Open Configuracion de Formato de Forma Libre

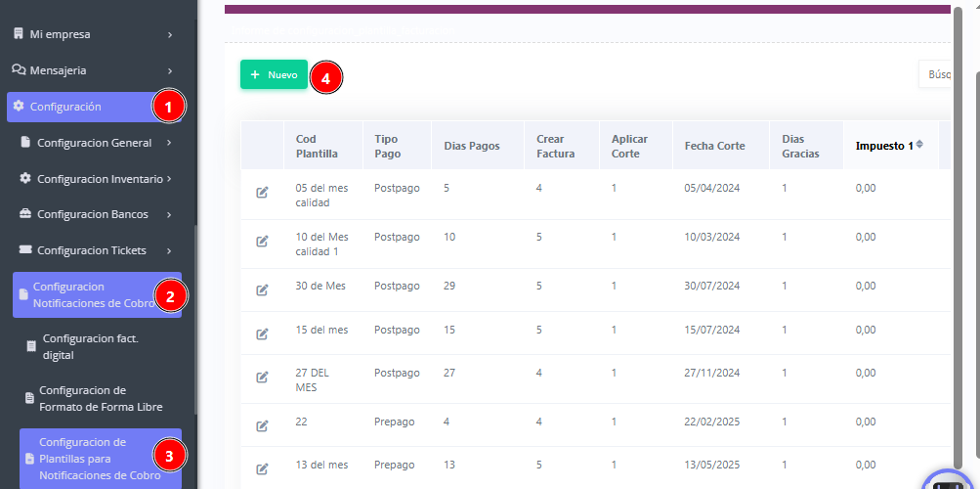pyautogui.click(x=100, y=398)
